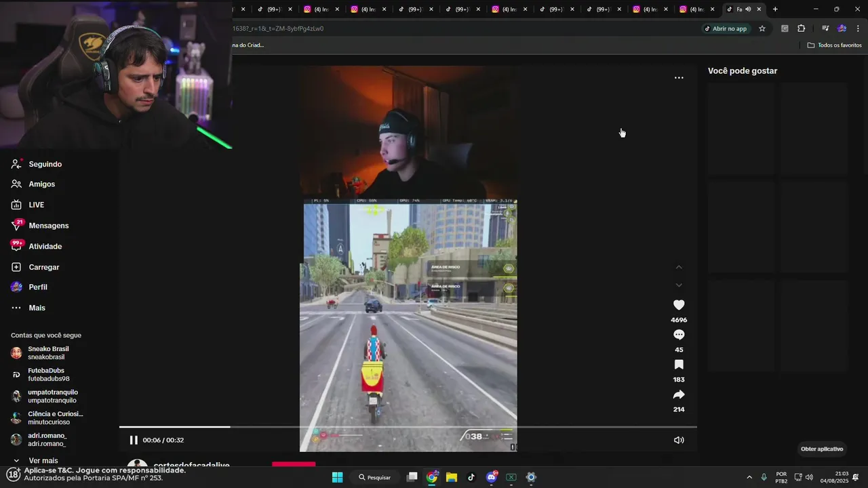The image size is (868, 488).
Task: Open File Explorer from taskbar
Action: (452, 477)
